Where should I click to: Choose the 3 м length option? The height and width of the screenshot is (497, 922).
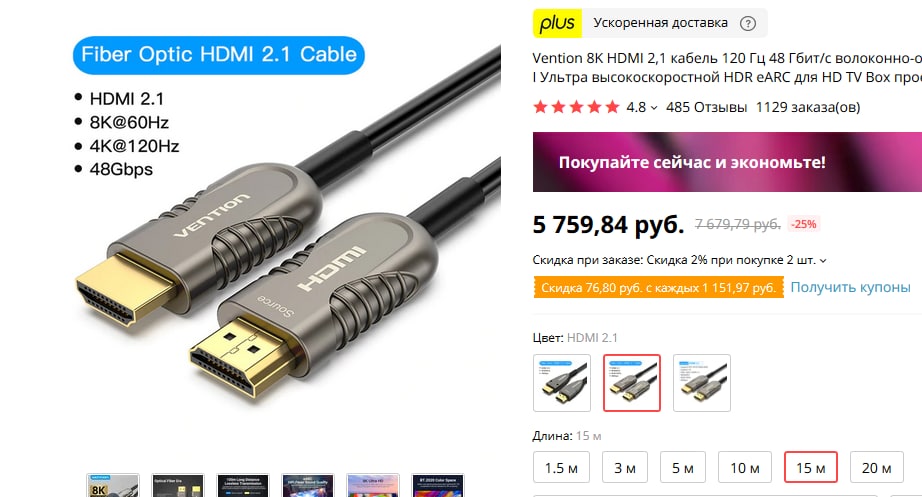point(625,468)
